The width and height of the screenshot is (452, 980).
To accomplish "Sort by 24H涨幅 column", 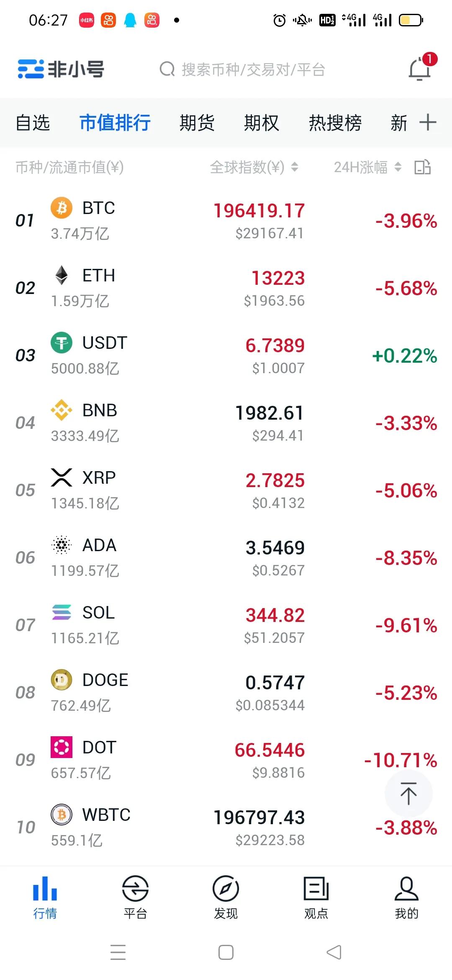I will click(x=367, y=167).
